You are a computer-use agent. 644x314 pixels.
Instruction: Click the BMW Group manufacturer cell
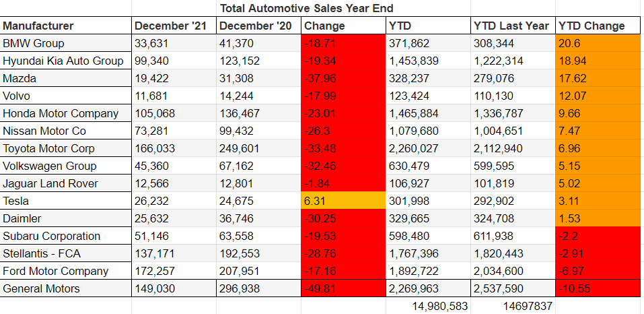pyautogui.click(x=65, y=44)
